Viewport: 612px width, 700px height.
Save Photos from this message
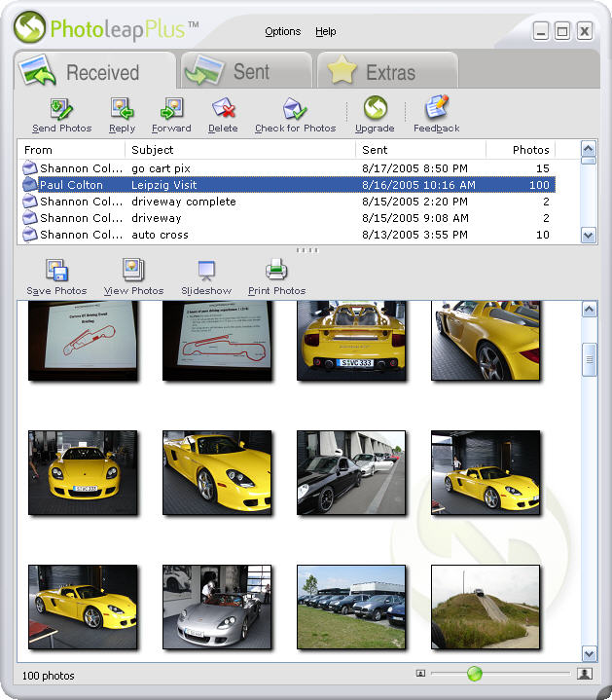tap(56, 277)
